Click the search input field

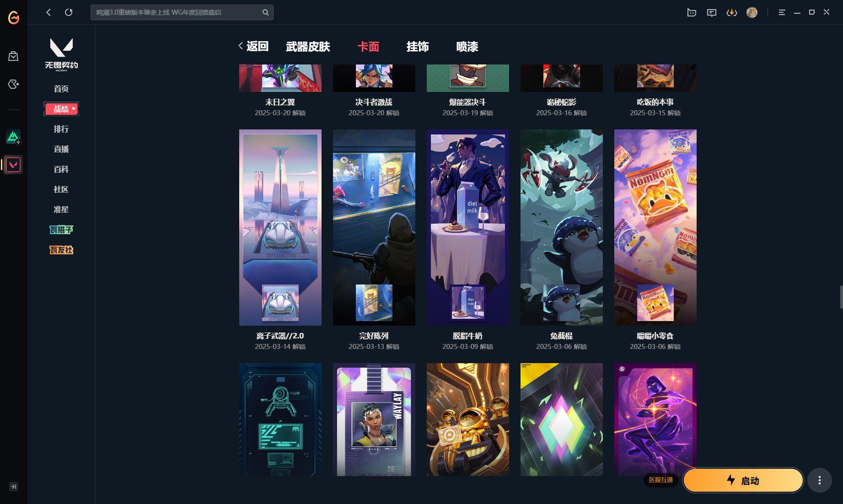coord(176,12)
